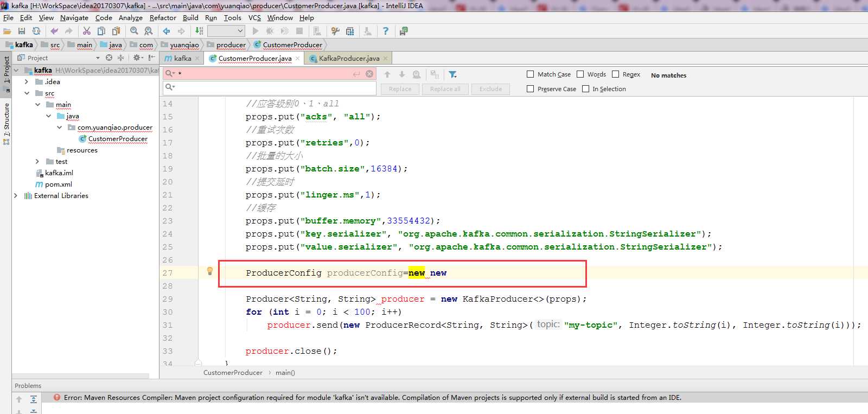Click the Find magnifier toolbar icon
Screen dimensions: 868x414
(134, 31)
